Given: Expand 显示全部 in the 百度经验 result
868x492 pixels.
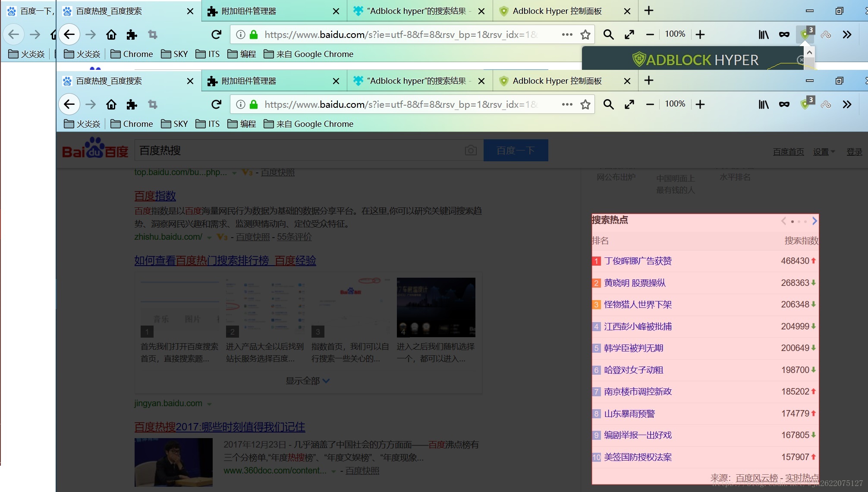Looking at the screenshot, I should 308,381.
